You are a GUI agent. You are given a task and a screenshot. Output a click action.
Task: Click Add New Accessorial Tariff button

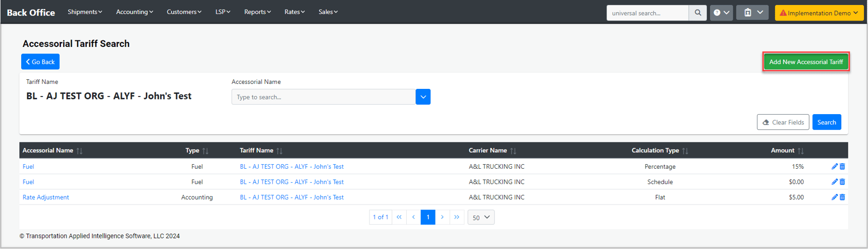coord(805,62)
